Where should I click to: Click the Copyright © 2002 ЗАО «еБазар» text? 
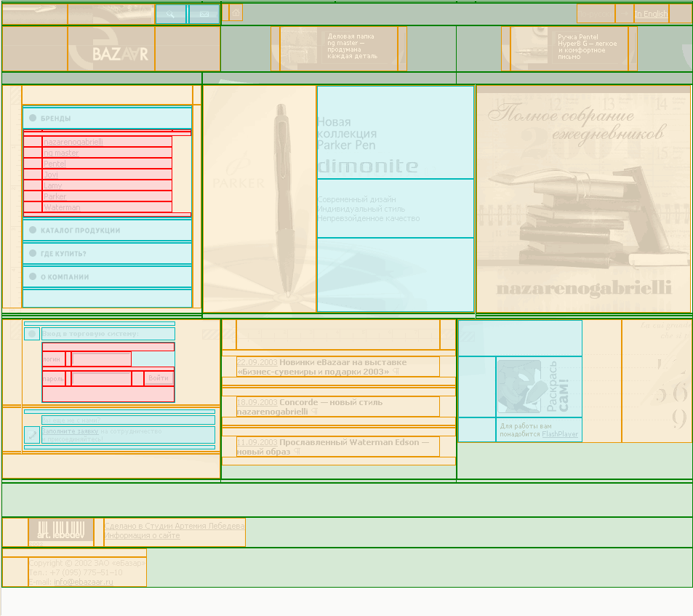point(87,563)
